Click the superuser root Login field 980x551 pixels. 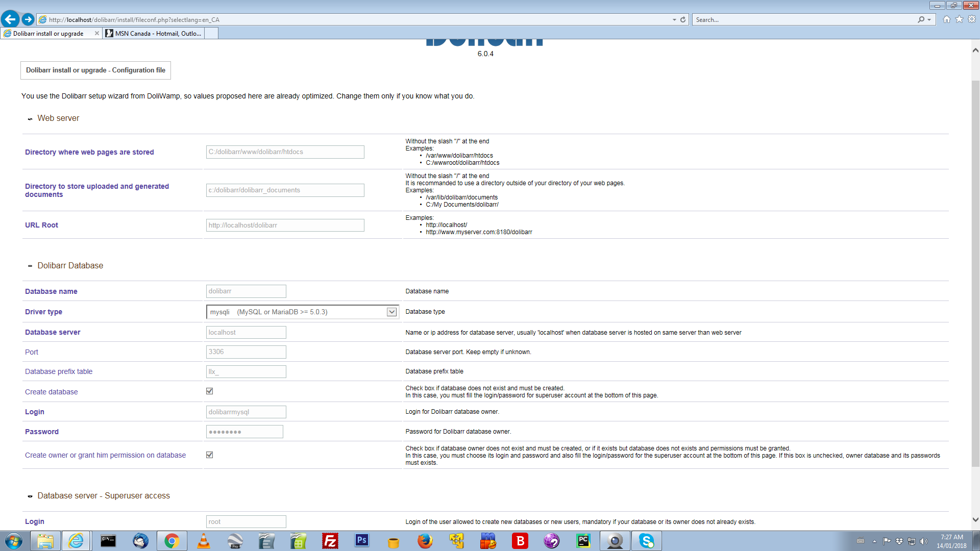tap(246, 521)
